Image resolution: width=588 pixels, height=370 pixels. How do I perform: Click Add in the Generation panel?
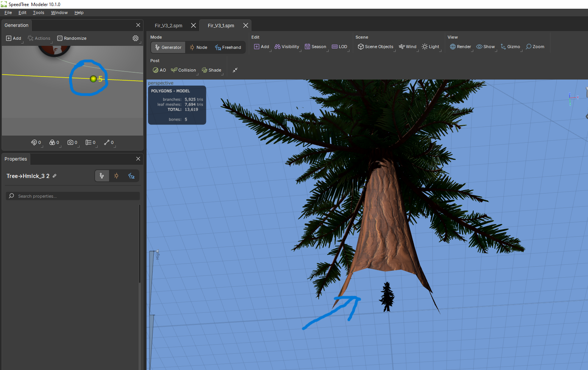click(14, 38)
